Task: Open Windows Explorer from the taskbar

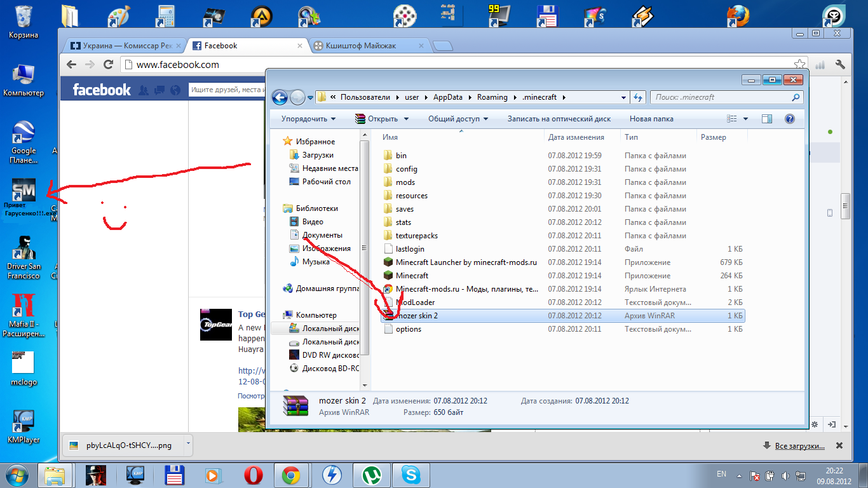Action: 55,475
